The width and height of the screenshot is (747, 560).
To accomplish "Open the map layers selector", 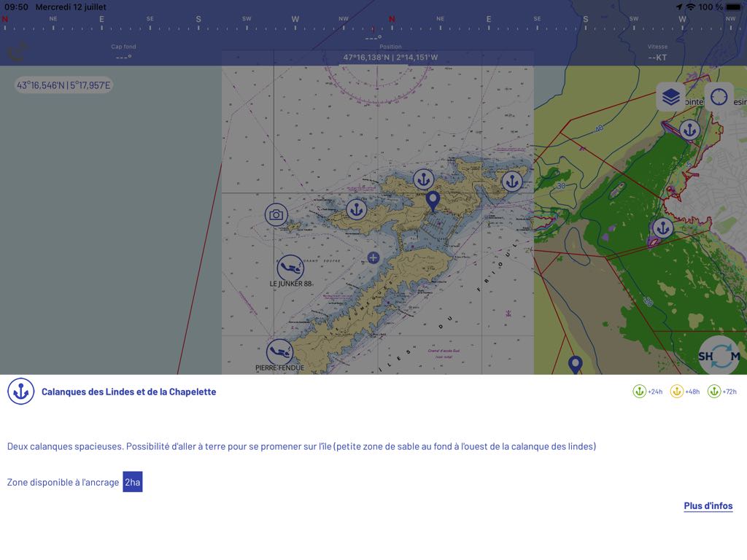I will [670, 97].
